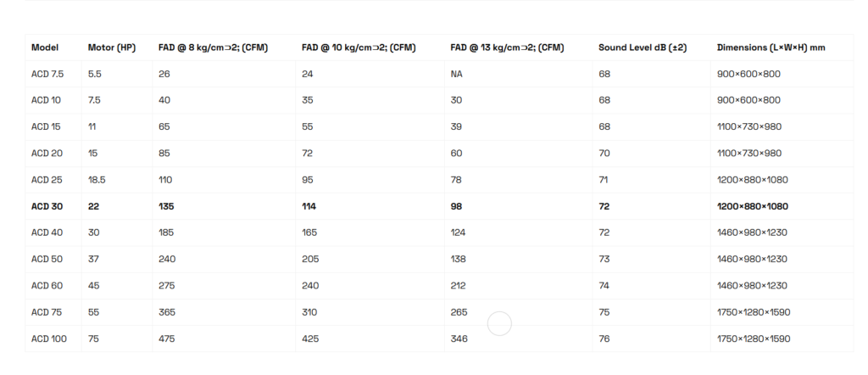Click the Dimensions (L×W×H) mm header
Screen dimensions: 868x375
[x=771, y=48]
